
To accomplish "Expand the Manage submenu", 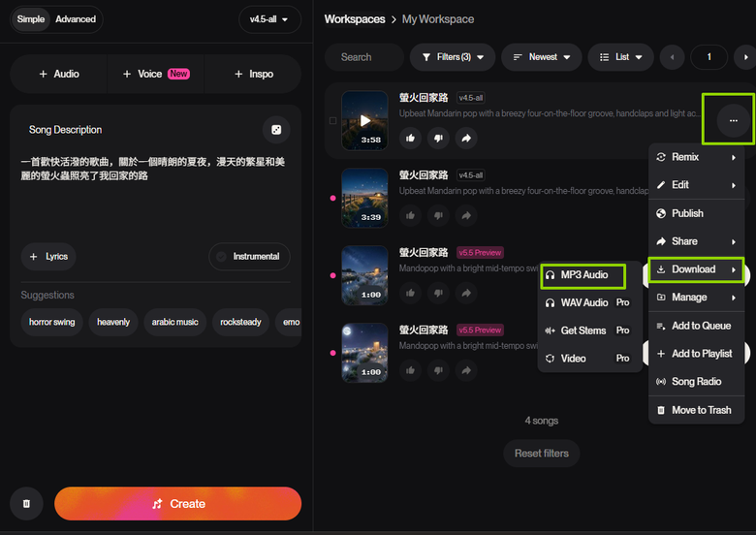I will [696, 298].
